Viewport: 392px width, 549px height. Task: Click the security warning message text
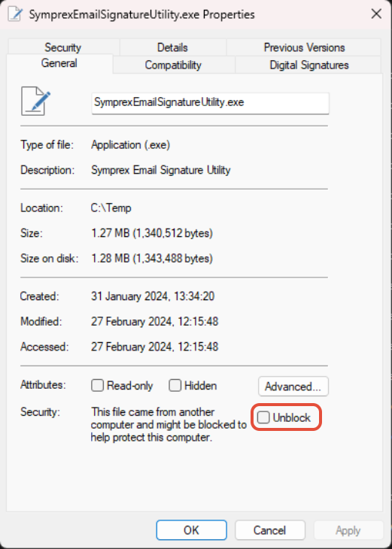(169, 424)
